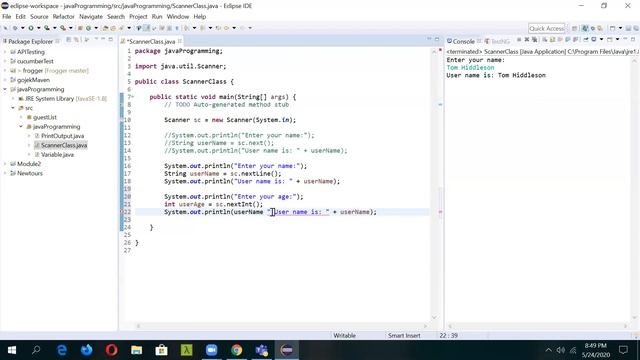Open File Explorer from the taskbar
The width and height of the screenshot is (640, 360).
click(x=136, y=350)
